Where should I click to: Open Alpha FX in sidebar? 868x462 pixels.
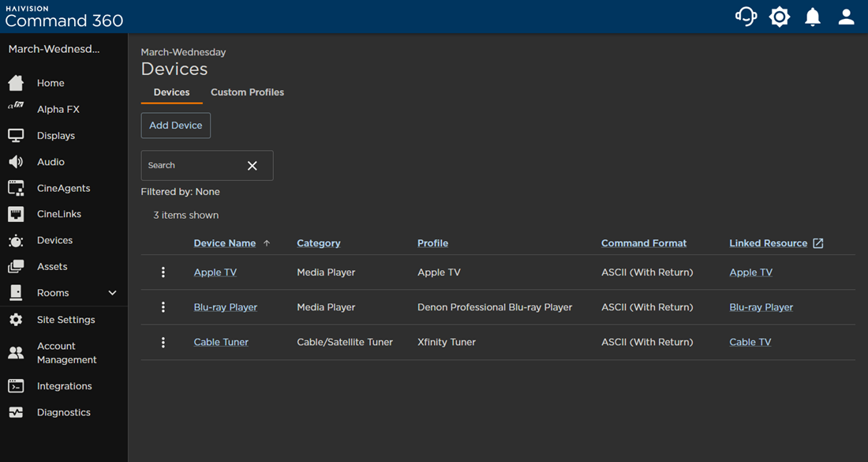[58, 109]
